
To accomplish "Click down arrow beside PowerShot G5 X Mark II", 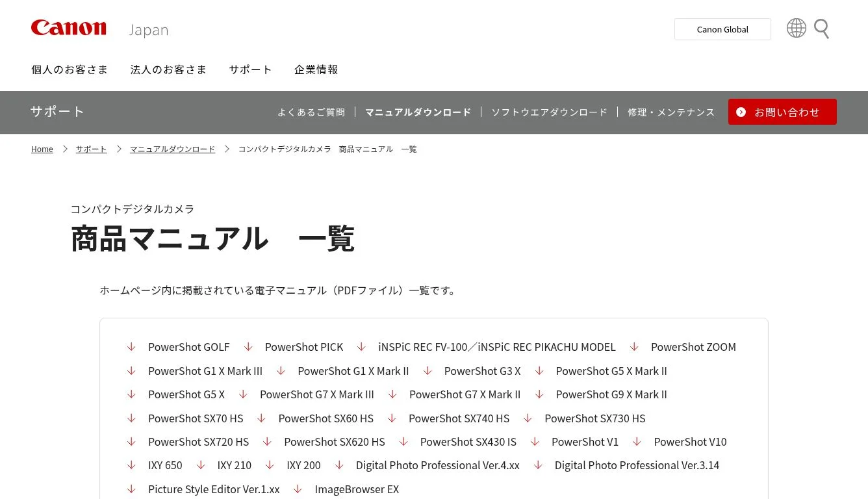I will [539, 371].
